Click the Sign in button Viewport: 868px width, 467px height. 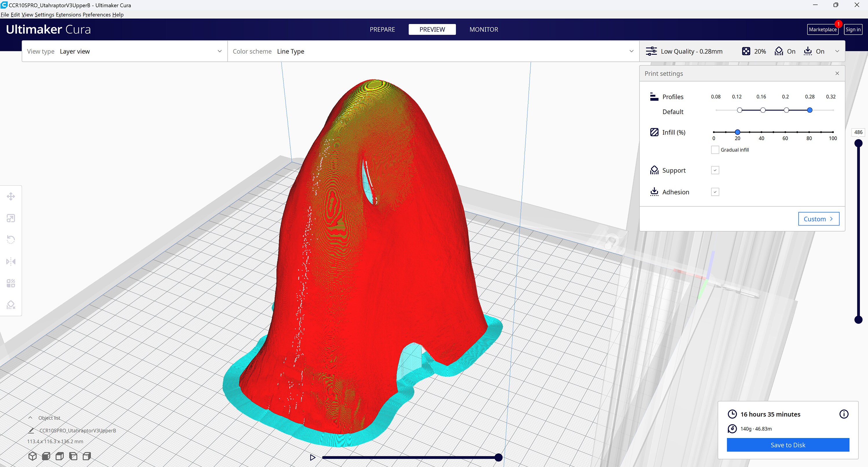point(853,29)
